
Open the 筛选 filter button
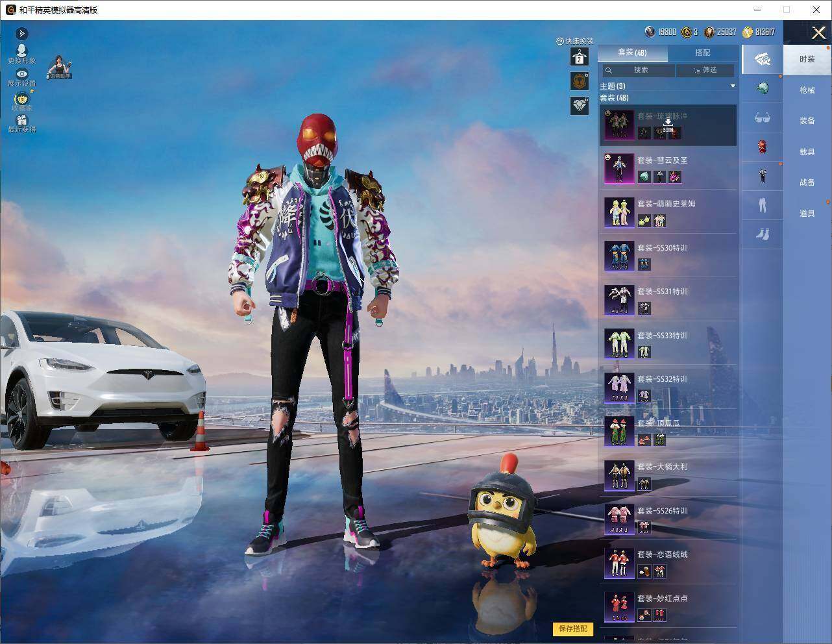705,70
